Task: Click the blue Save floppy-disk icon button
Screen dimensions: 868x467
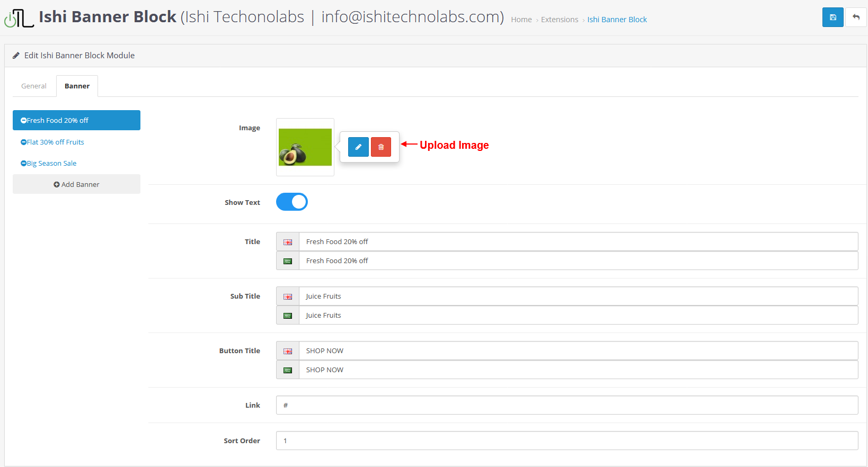Action: click(x=832, y=17)
